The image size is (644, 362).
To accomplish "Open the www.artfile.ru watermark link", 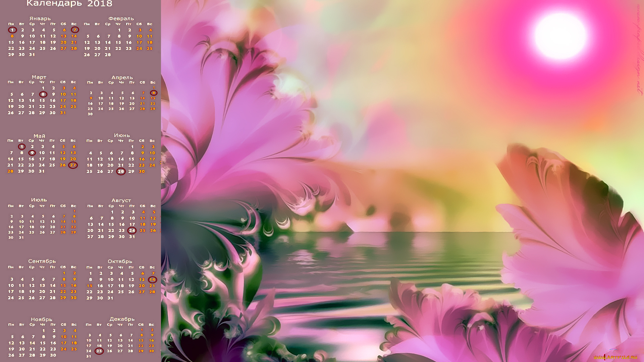I will point(615,357).
